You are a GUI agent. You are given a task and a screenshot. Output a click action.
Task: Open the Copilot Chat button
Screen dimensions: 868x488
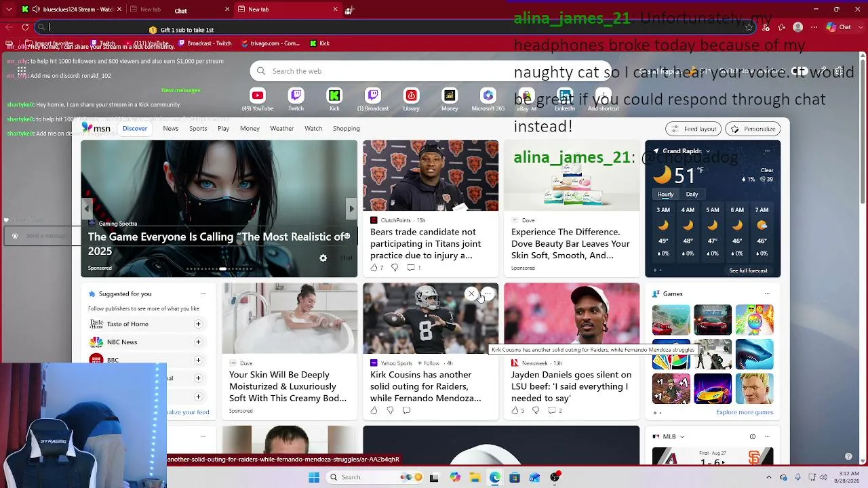838,27
